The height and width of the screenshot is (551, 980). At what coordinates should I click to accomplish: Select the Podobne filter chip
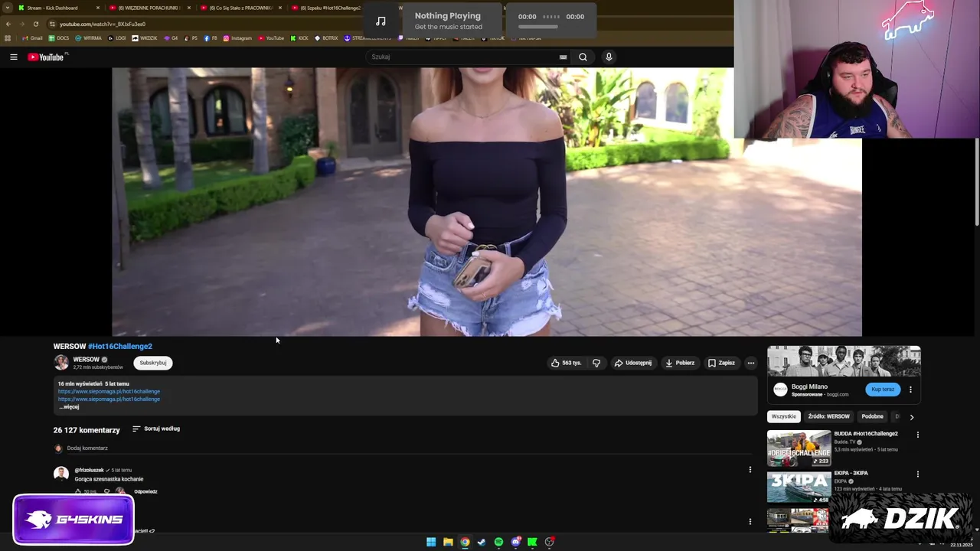click(x=872, y=416)
